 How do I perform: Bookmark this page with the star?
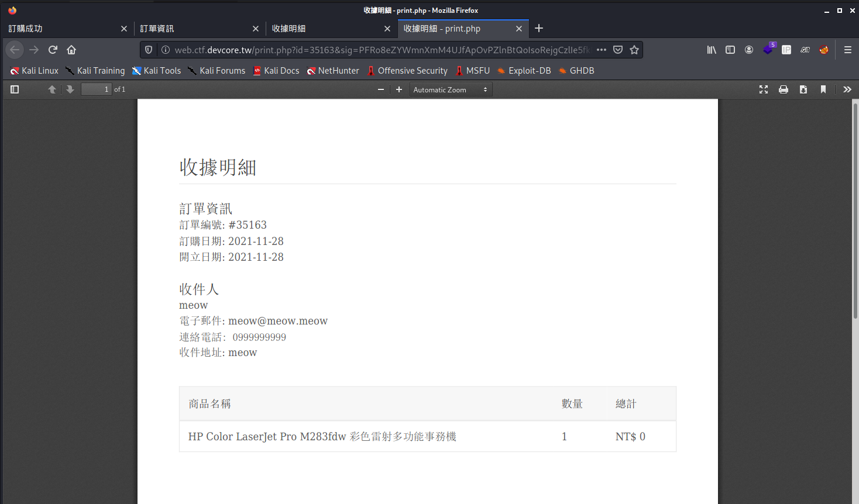[634, 50]
